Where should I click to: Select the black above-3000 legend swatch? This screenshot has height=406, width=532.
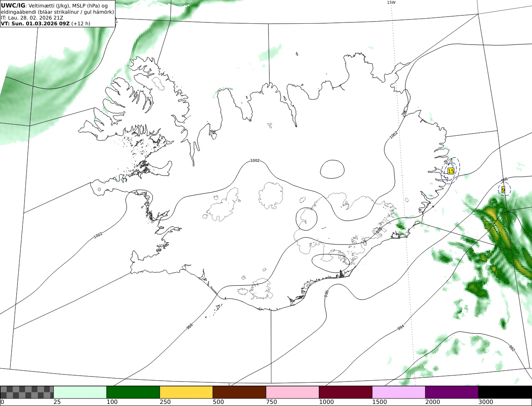(505, 392)
